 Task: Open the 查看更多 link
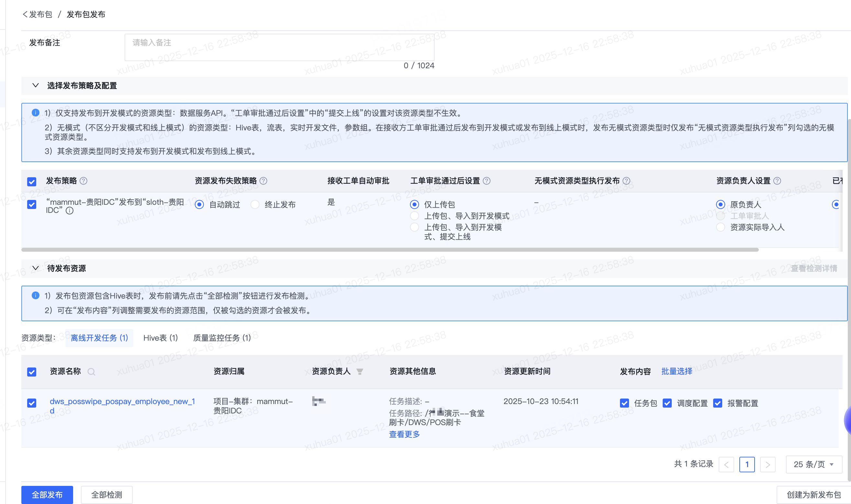click(404, 434)
